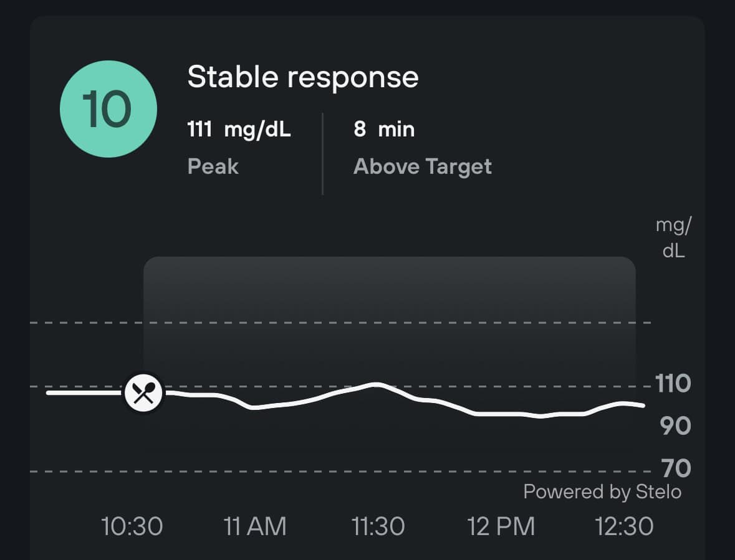Expand the Stable response summary header
Screen dimensions: 735x560
[x=304, y=77]
